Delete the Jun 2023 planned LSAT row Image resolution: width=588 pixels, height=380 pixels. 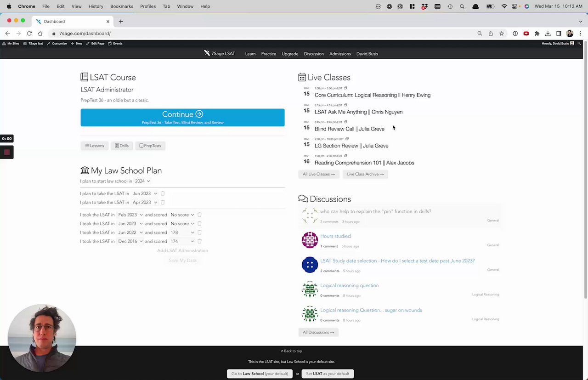click(x=163, y=193)
